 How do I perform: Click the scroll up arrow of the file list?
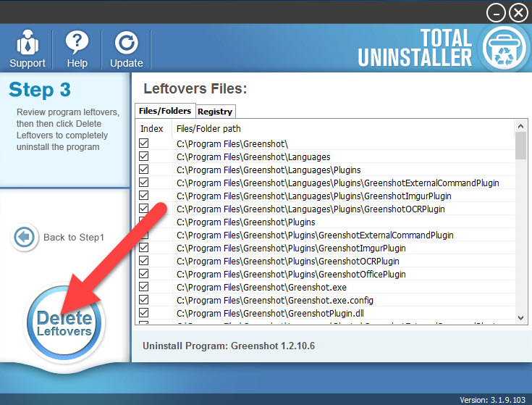tap(520, 126)
